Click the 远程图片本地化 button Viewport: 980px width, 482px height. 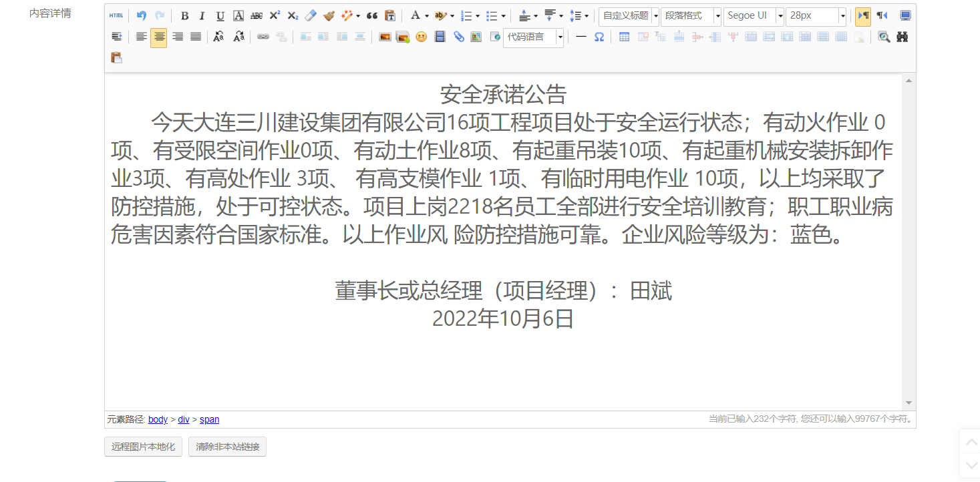(143, 447)
